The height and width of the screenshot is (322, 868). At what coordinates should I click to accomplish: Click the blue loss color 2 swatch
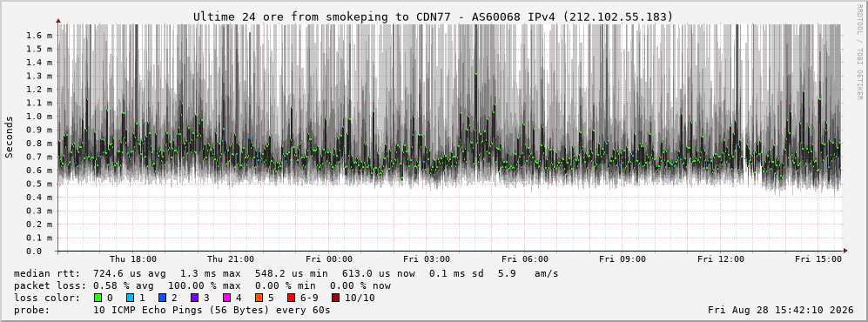(x=163, y=298)
